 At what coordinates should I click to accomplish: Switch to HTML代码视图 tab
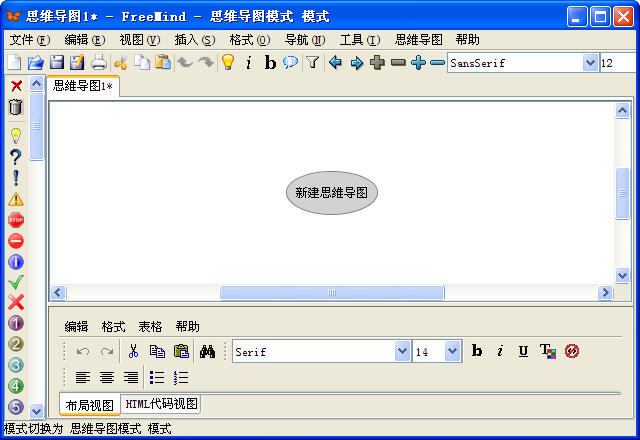(161, 404)
